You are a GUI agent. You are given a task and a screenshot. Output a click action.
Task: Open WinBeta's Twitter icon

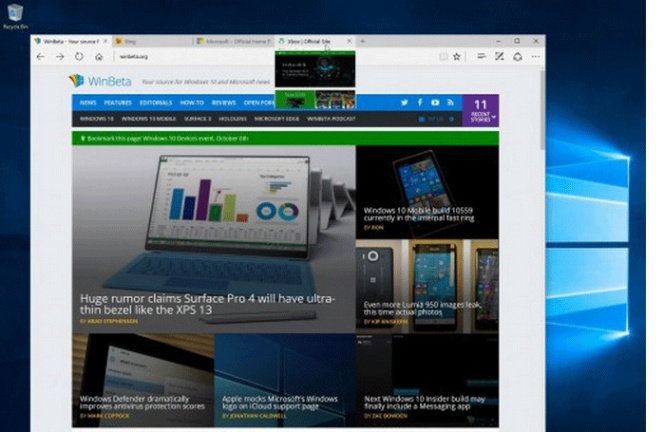(x=404, y=102)
